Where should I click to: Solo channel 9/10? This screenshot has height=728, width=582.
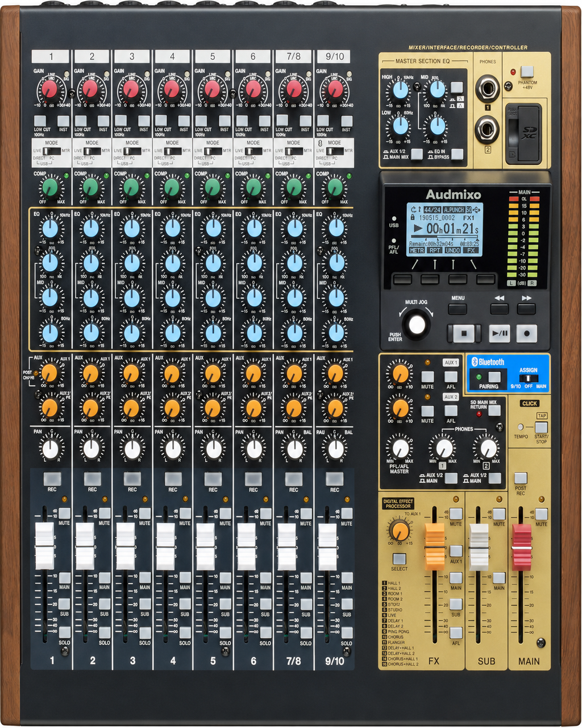(347, 632)
